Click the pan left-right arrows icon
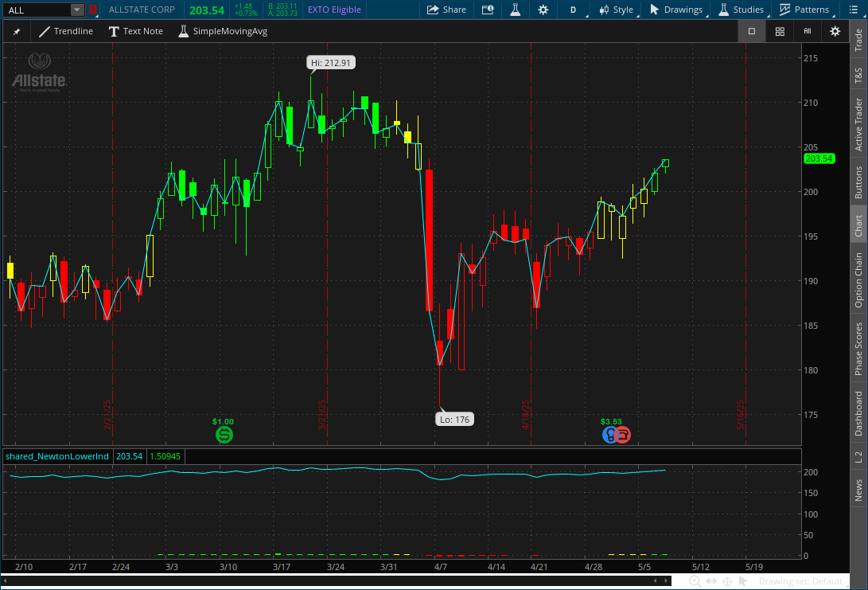 coord(711,581)
